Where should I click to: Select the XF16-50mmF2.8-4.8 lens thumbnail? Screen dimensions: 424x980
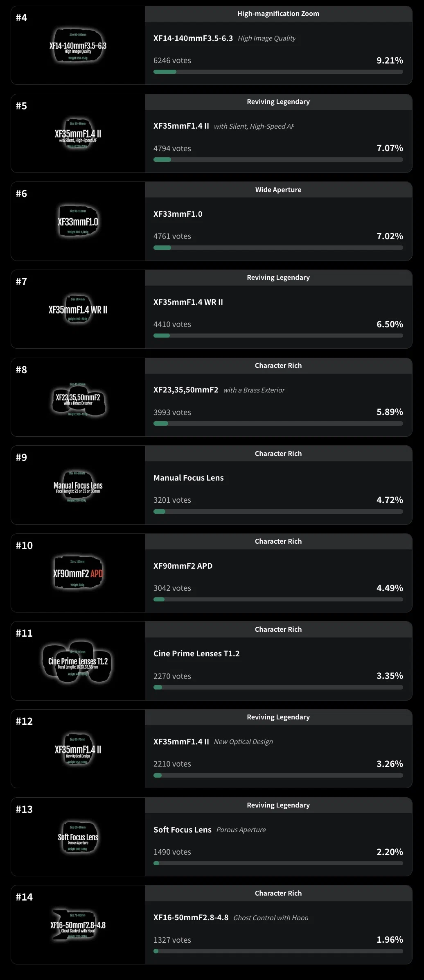tap(78, 926)
